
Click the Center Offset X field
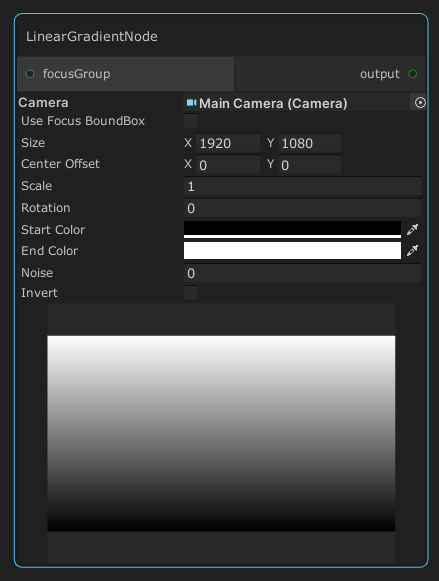228,165
